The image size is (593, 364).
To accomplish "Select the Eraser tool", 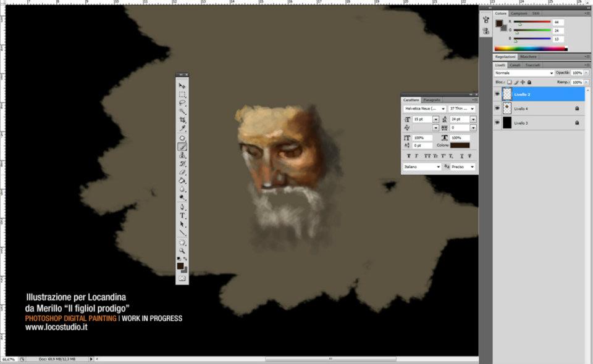I will coord(182,172).
